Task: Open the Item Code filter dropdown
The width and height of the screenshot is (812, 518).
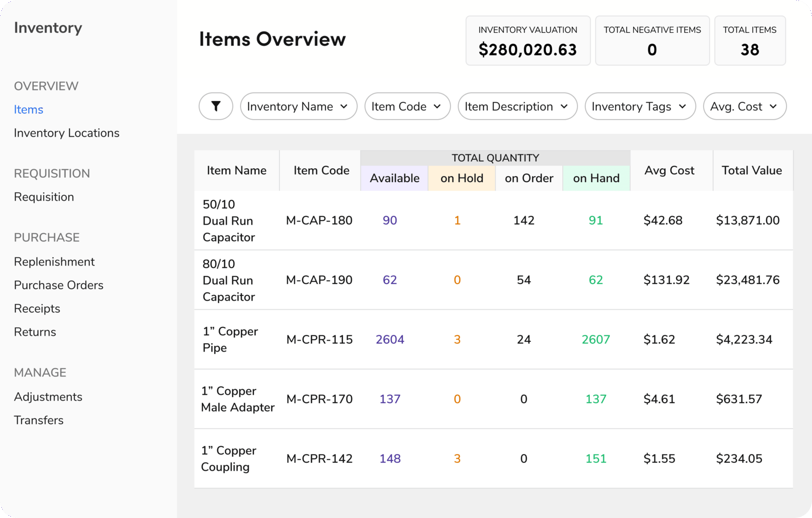Action: tap(407, 106)
